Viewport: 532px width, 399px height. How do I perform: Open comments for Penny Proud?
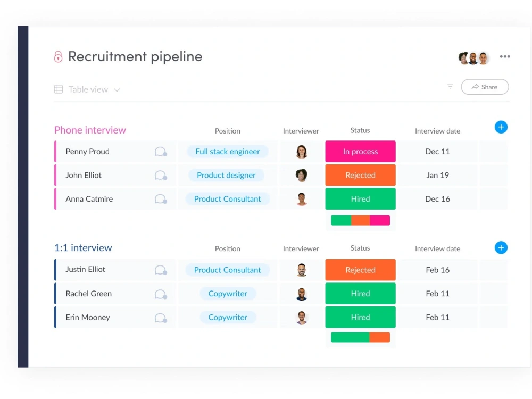tap(161, 152)
